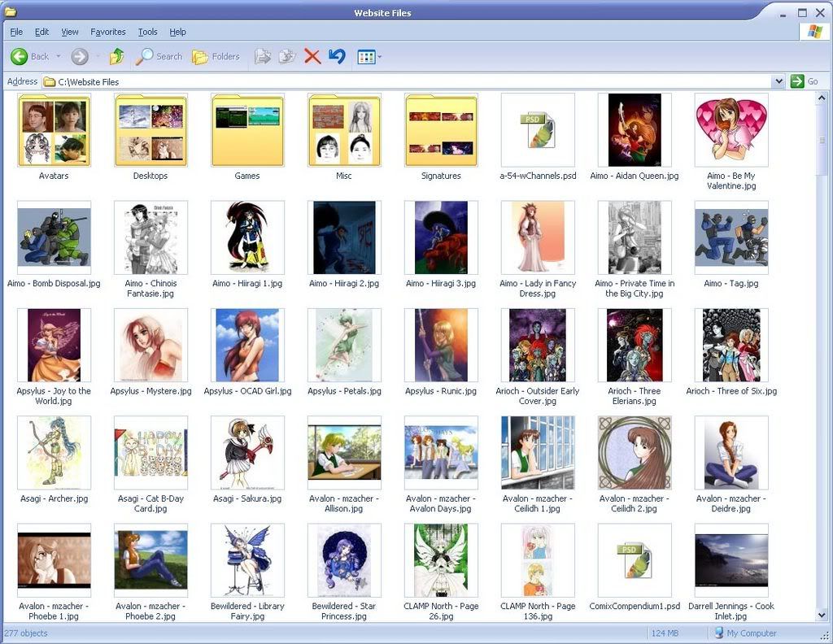Screen dimensions: 833x644
Task: Go up one folder level
Action: [x=116, y=56]
